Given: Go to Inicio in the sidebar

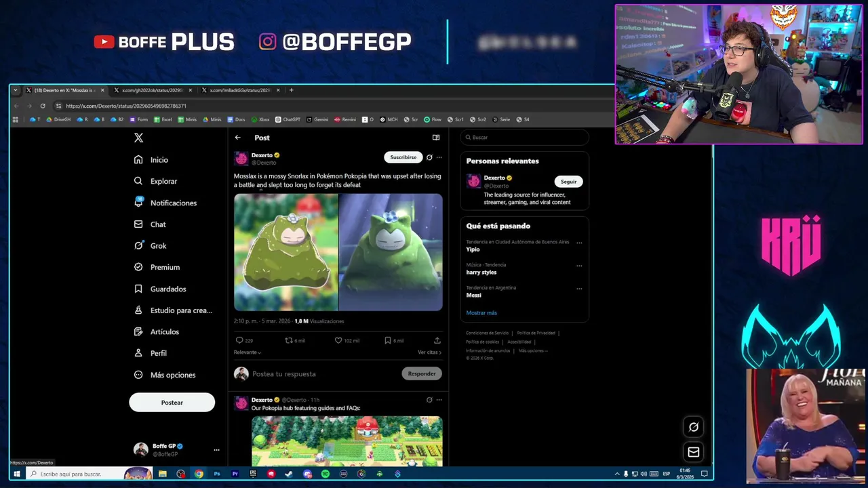Looking at the screenshot, I should coord(151,160).
